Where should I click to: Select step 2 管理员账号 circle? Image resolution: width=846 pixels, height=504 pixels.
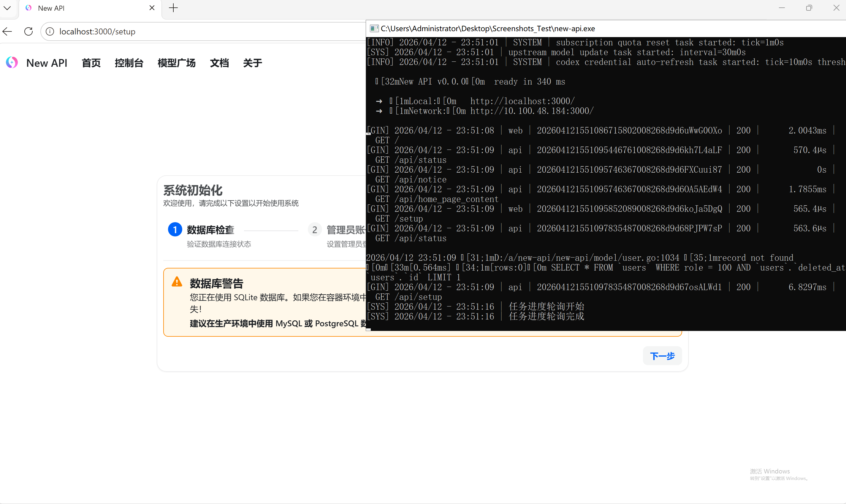pos(315,230)
